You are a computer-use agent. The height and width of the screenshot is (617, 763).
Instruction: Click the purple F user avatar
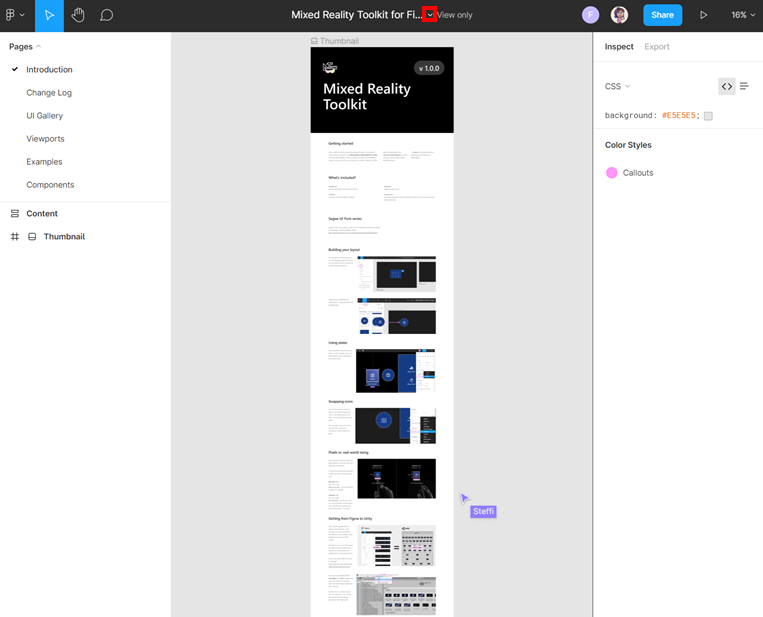[590, 15]
